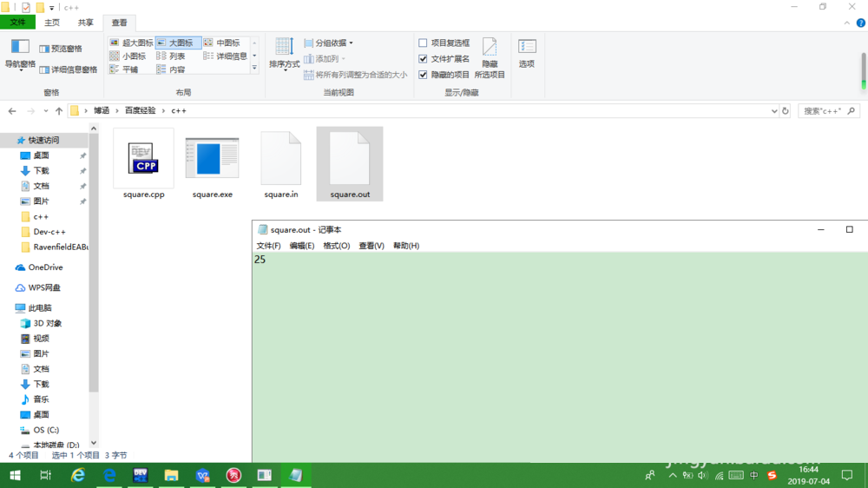The width and height of the screenshot is (868, 488).
Task: Open the add columns (添加列) dropdown
Action: point(325,59)
